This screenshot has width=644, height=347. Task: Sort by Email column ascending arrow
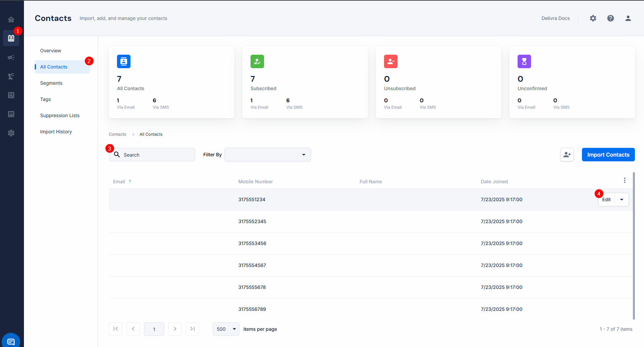click(130, 182)
